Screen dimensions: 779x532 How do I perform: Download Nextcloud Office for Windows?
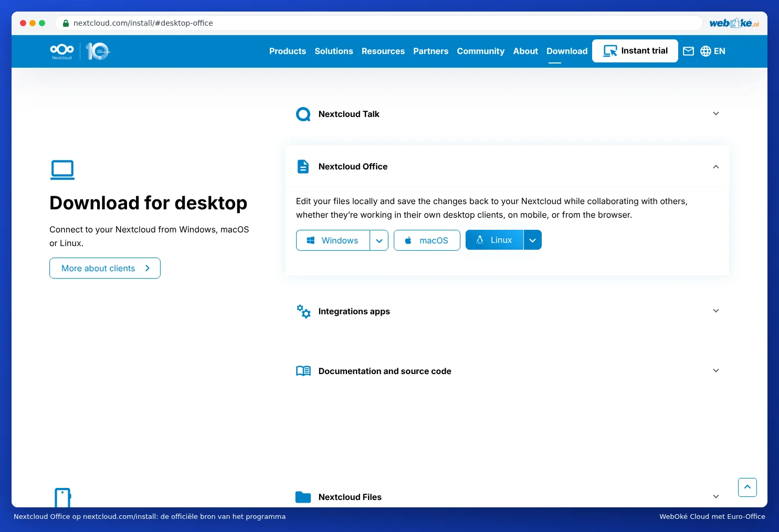click(333, 240)
